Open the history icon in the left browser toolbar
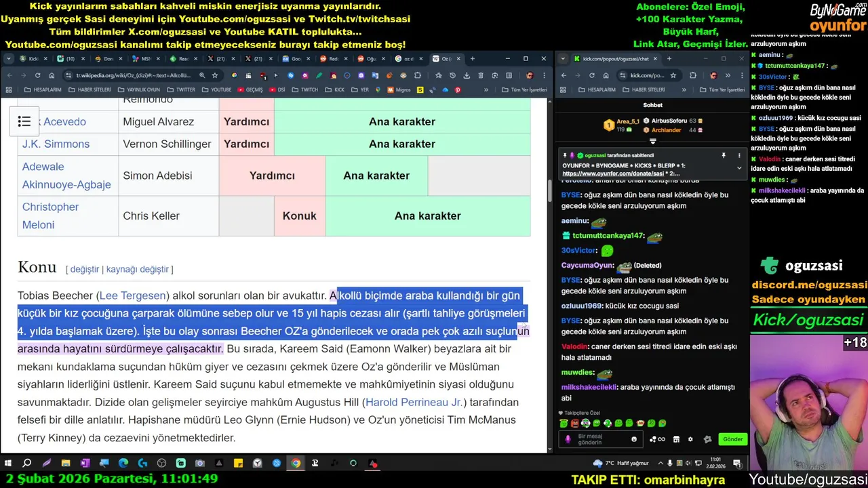This screenshot has width=868, height=488. tap(452, 76)
